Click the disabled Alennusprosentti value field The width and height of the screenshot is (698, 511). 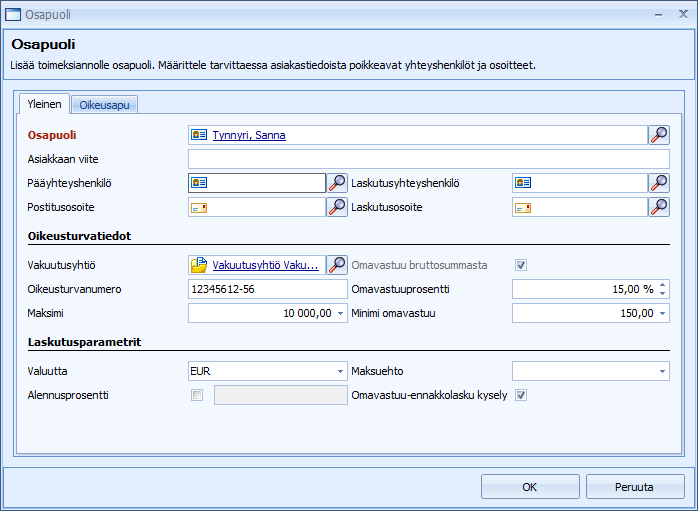280,395
